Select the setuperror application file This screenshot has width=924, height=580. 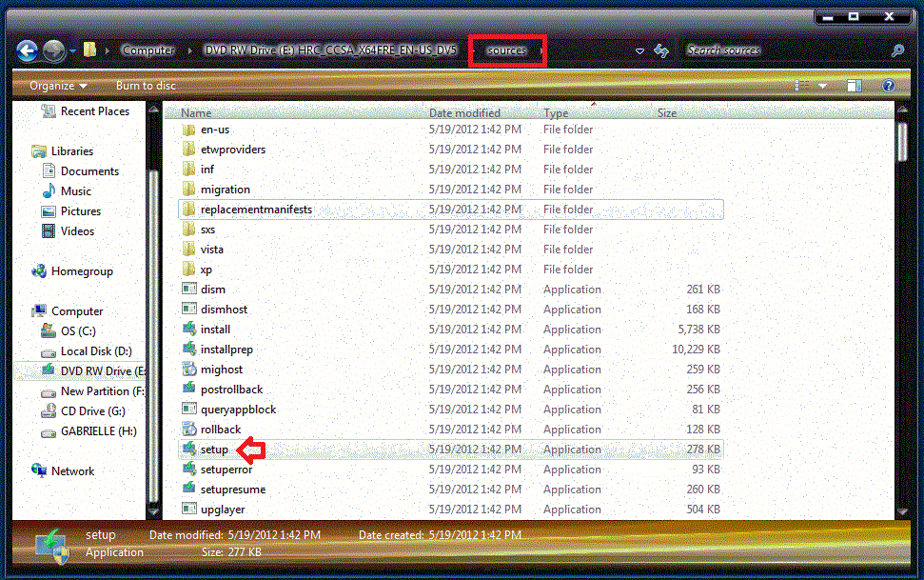(451, 470)
